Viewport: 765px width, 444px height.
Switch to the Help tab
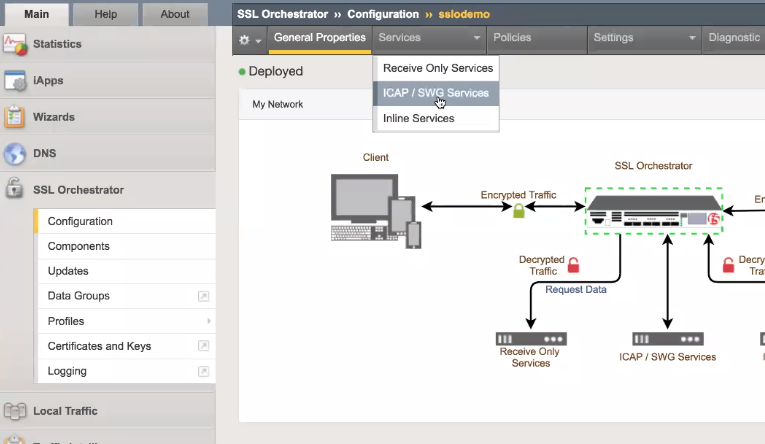pyautogui.click(x=106, y=14)
